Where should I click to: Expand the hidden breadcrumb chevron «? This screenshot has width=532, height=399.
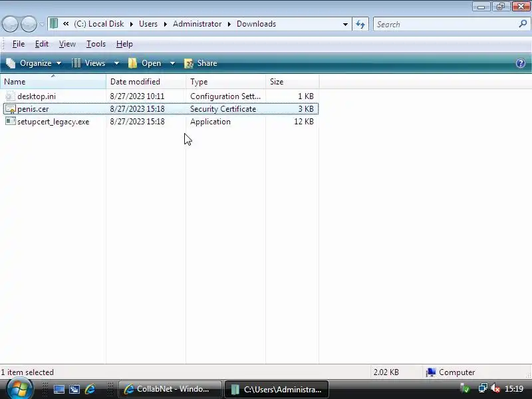click(66, 24)
